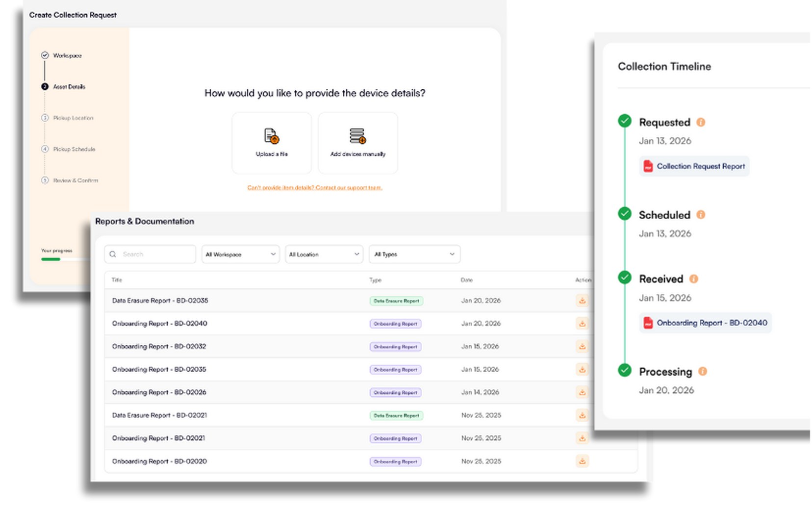This screenshot has width=812, height=509.
Task: Click Processing timeline checkmark
Action: [x=624, y=370]
